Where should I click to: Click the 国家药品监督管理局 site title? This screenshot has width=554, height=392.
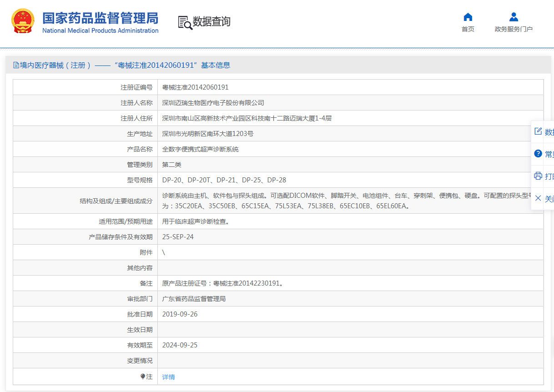tap(100, 18)
